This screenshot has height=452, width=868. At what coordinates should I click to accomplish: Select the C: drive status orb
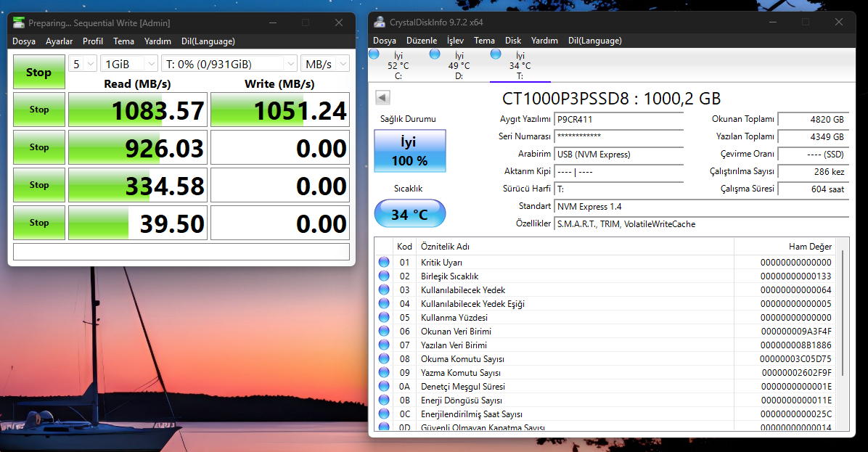click(x=374, y=54)
